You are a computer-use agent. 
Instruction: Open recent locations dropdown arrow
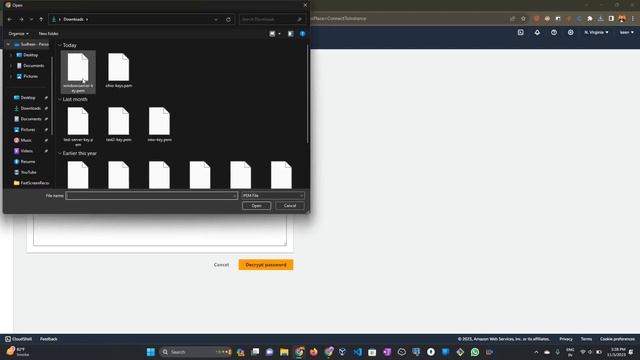click(31, 19)
